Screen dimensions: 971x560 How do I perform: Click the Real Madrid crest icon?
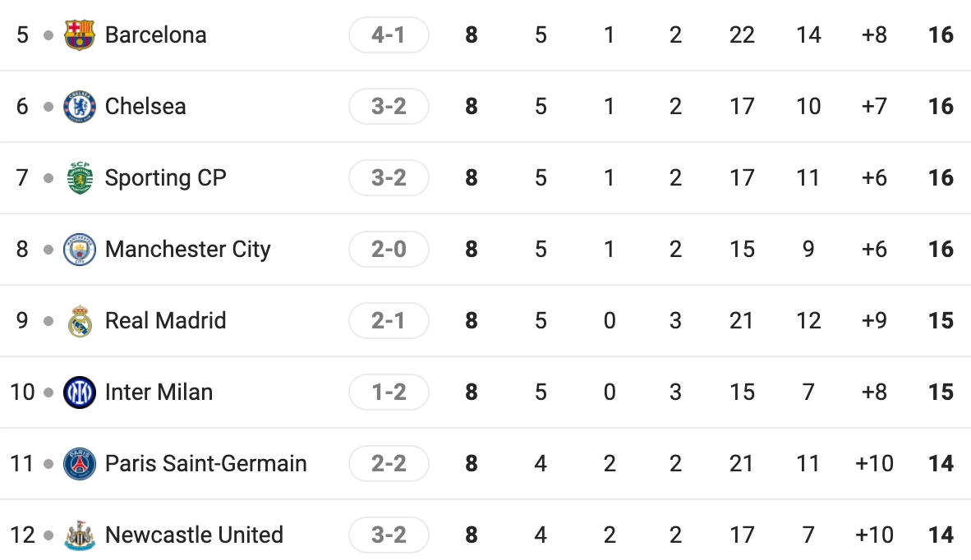tap(80, 321)
